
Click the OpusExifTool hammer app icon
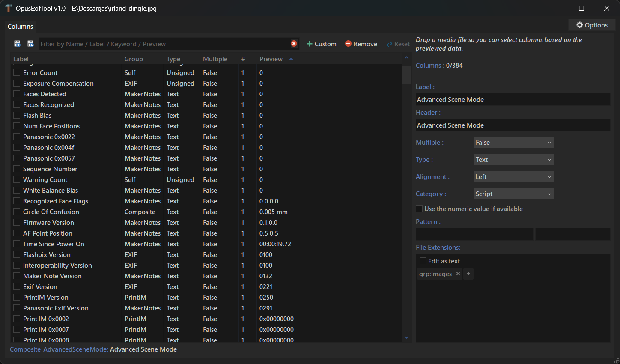[8, 8]
